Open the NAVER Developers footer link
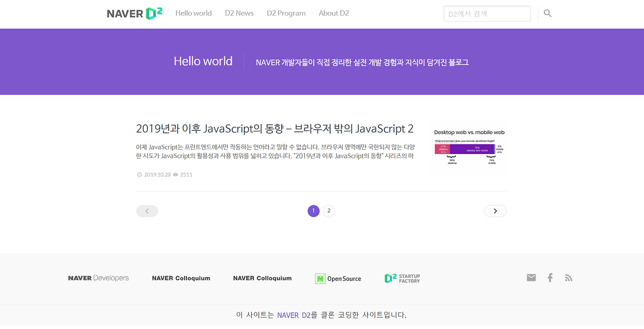 [x=99, y=278]
